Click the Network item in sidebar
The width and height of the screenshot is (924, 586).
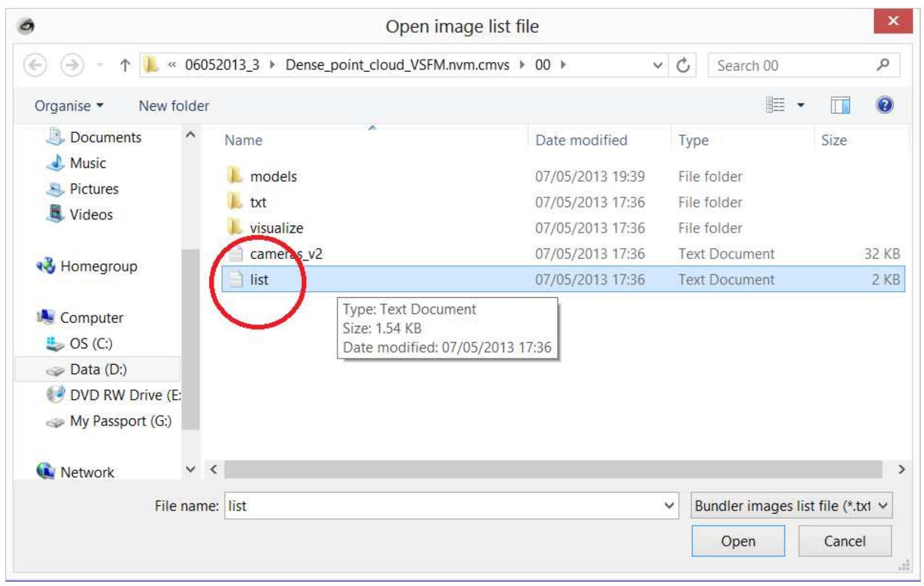[86, 472]
